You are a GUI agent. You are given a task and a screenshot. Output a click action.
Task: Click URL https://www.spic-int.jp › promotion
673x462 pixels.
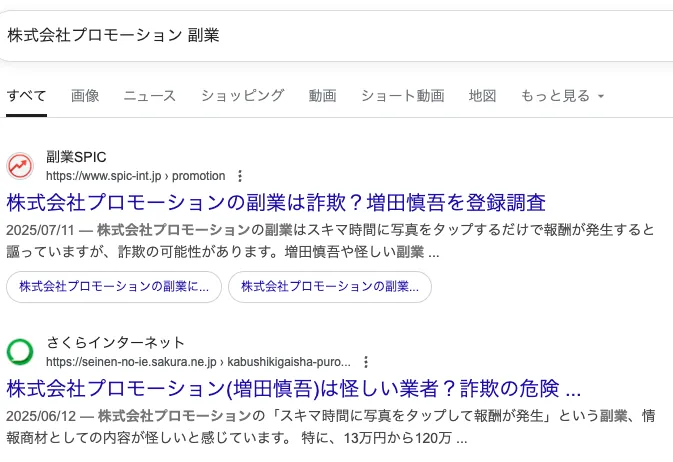point(136,176)
